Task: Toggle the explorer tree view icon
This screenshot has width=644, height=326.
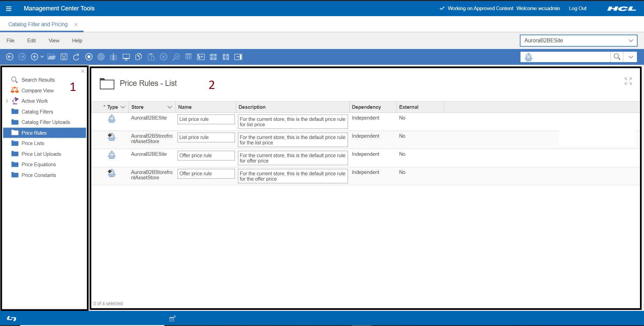Action: coord(201,57)
